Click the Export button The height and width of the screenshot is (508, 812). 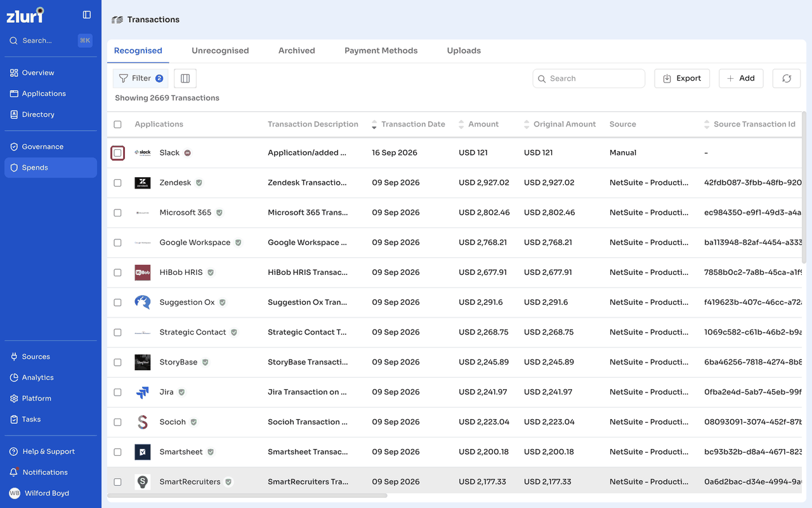(682, 78)
